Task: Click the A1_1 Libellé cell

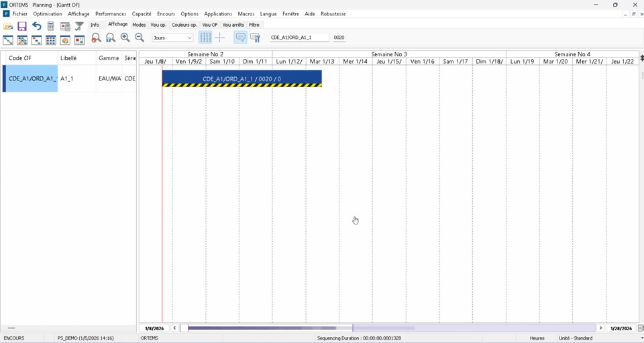Action: point(76,78)
